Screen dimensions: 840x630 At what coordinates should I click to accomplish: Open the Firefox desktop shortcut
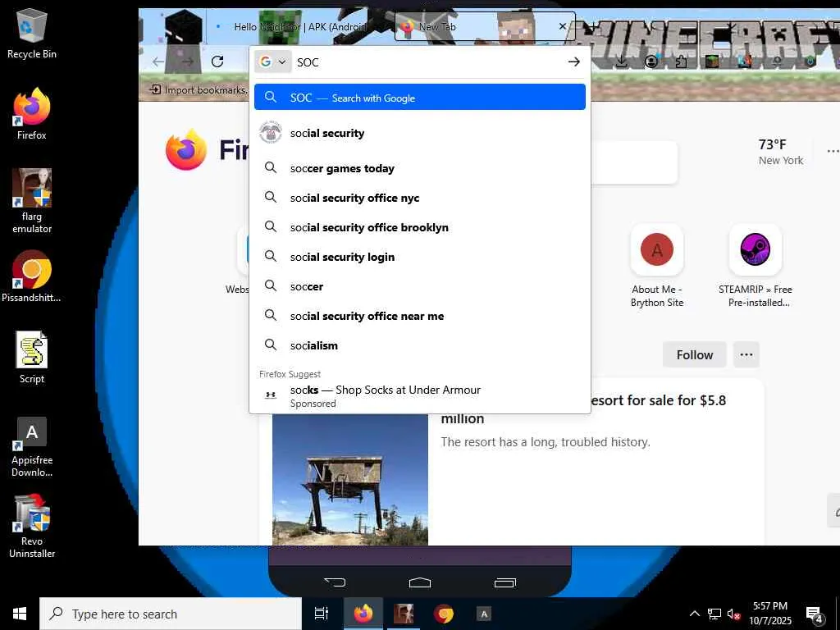(32, 113)
